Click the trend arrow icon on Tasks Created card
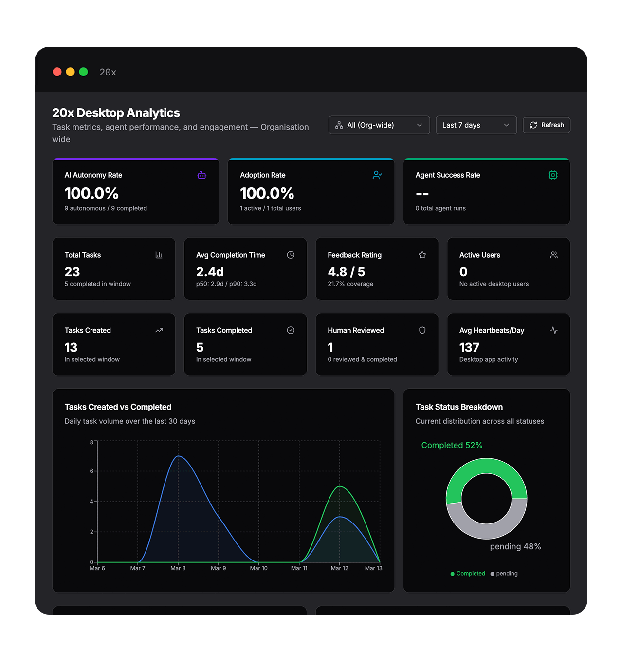 tap(159, 330)
